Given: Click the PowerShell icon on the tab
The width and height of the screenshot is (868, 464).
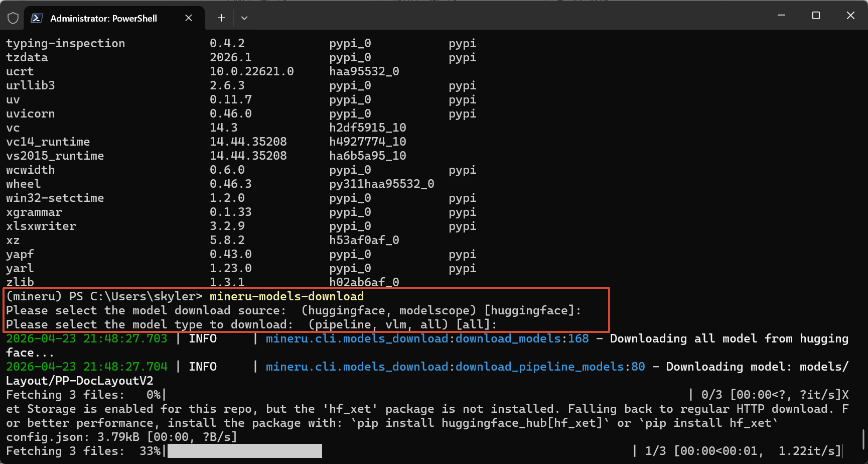Looking at the screenshot, I should pos(37,18).
